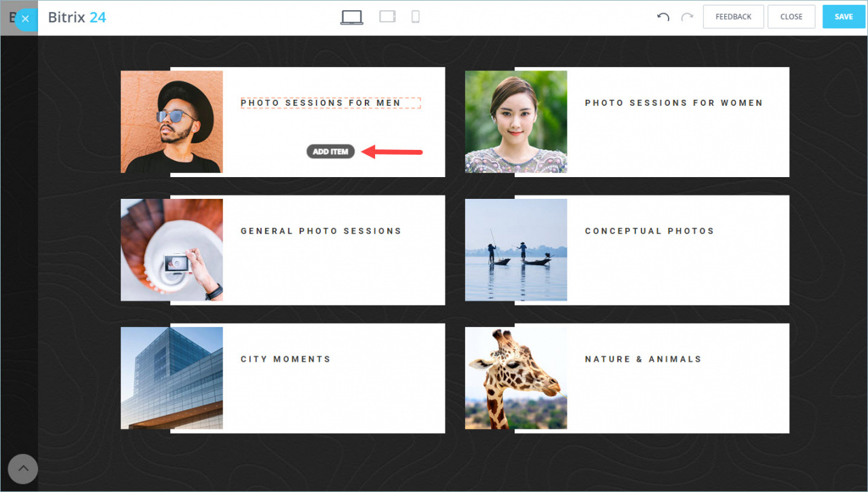Select the Conceptual Photos title
The width and height of the screenshot is (868, 492).
[x=650, y=231]
